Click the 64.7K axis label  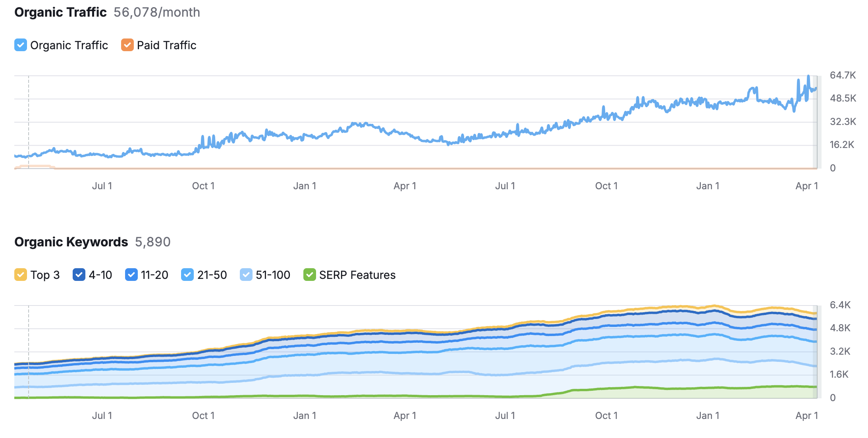[x=843, y=75]
